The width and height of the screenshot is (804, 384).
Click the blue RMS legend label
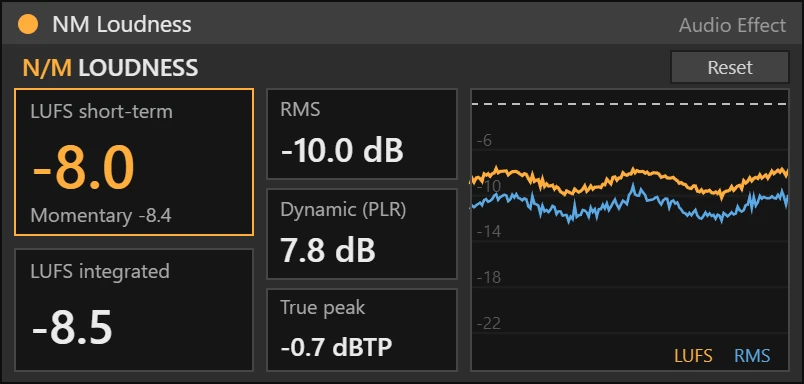pyautogui.click(x=752, y=356)
